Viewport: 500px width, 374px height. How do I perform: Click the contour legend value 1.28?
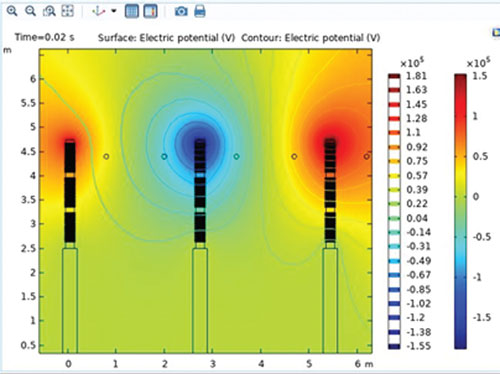point(416,118)
